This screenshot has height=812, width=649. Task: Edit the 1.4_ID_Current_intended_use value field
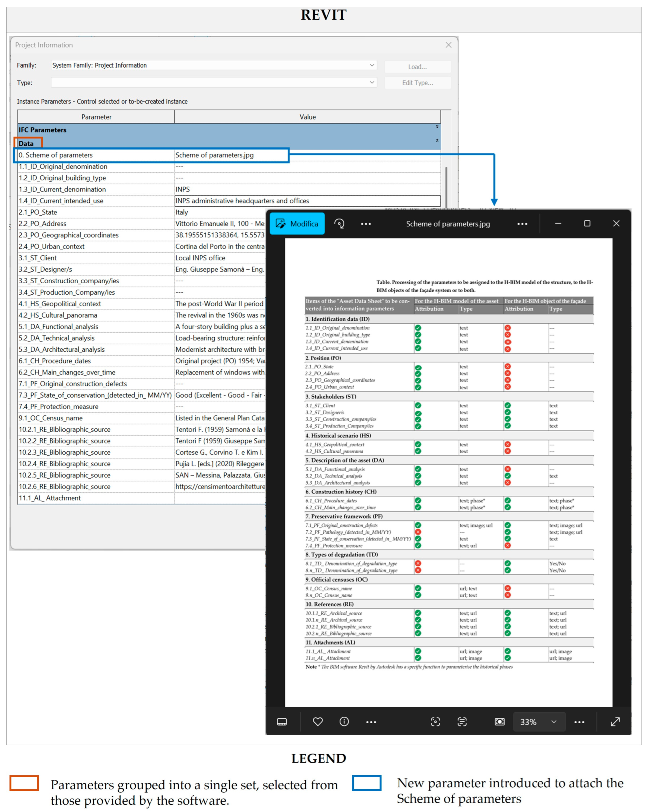(307, 201)
